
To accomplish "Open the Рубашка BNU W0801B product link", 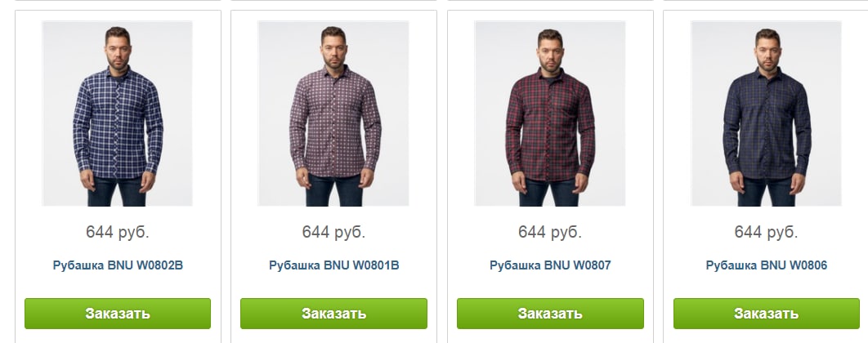I will [333, 265].
